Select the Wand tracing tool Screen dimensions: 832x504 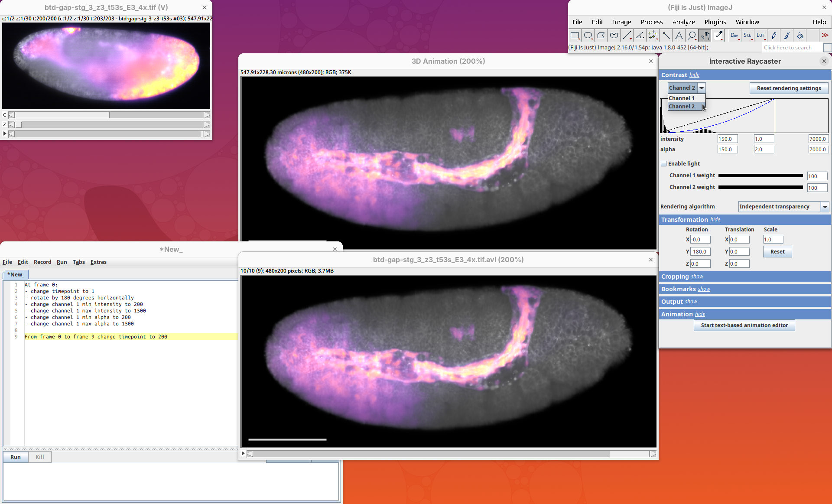point(666,36)
